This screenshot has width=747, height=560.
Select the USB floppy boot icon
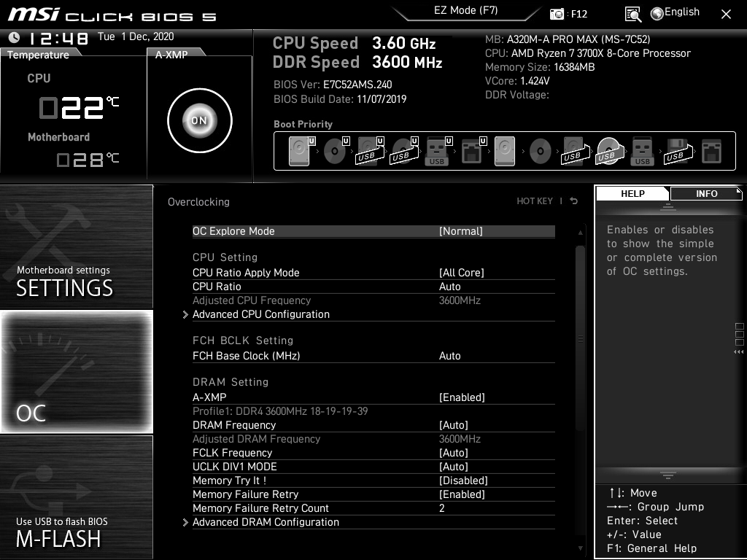(677, 152)
